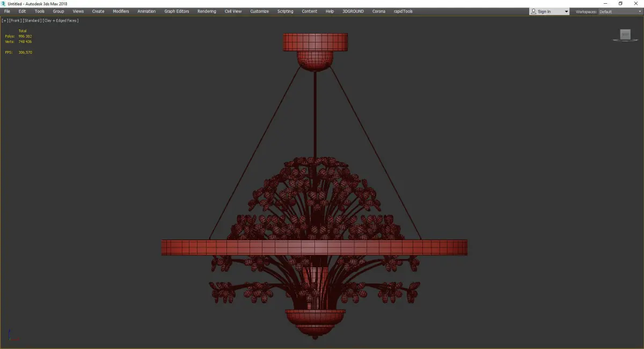Viewport: 644px width, 349px height.
Task: Click the Total statistics header
Action: tap(22, 31)
